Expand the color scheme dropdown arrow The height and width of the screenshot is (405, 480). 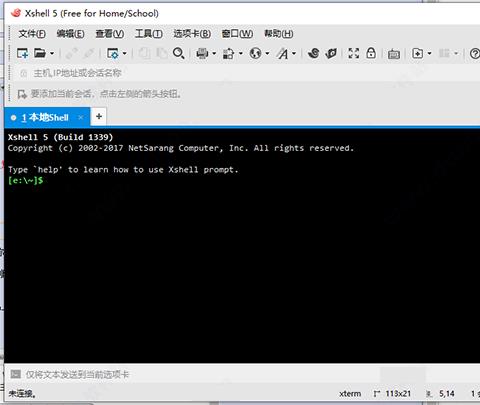click(241, 53)
